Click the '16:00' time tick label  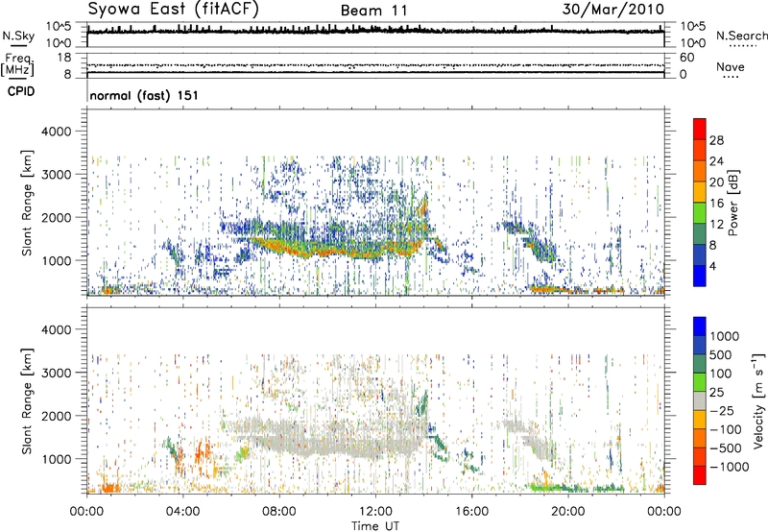pyautogui.click(x=471, y=512)
